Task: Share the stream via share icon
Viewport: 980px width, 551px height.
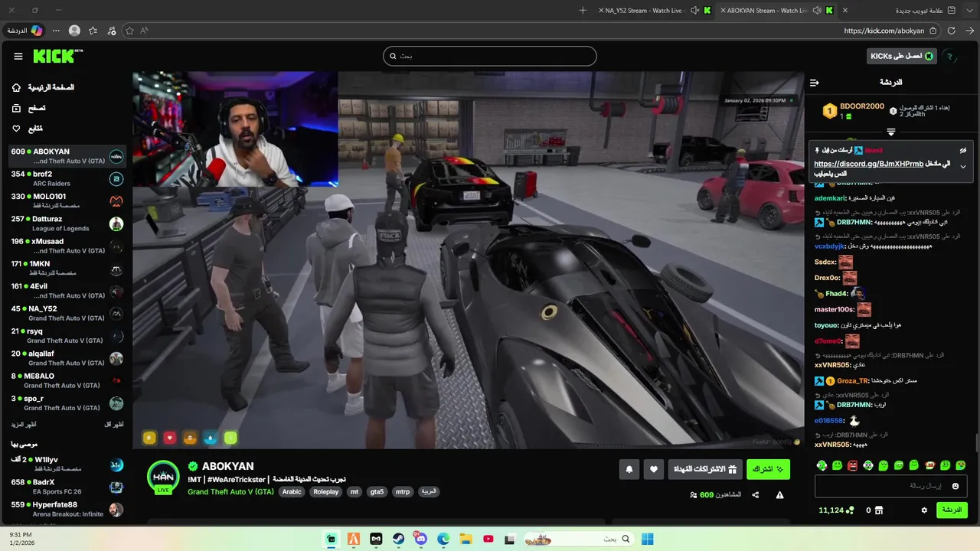Action: tap(756, 495)
